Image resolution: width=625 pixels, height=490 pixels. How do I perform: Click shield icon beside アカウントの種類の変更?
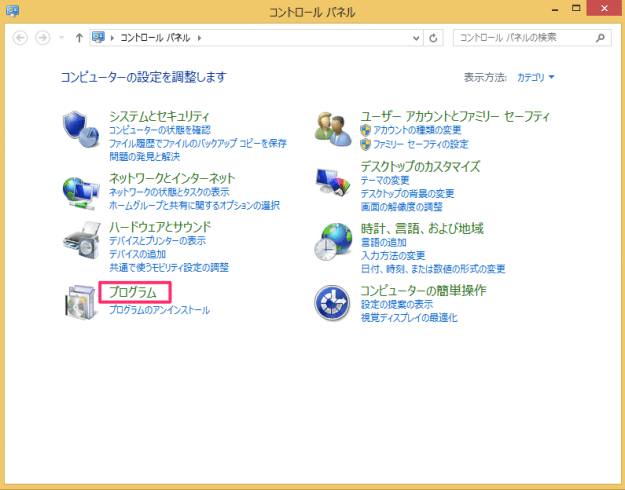point(365,130)
